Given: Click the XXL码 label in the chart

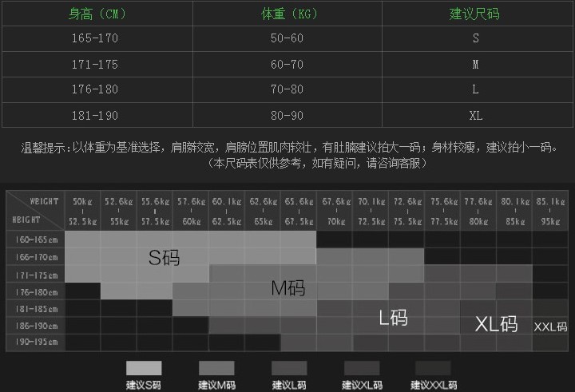Looking at the screenshot, I should 550,326.
